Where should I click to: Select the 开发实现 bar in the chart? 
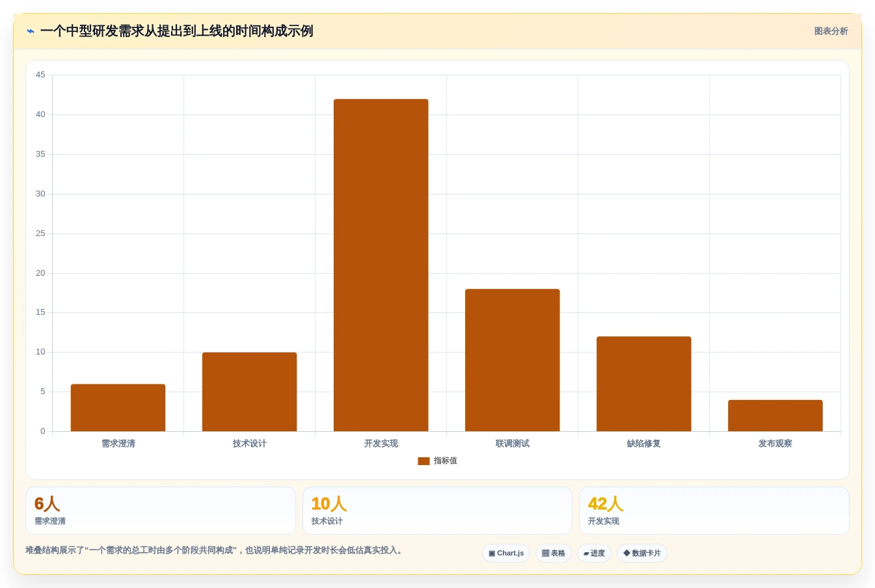pos(381,265)
